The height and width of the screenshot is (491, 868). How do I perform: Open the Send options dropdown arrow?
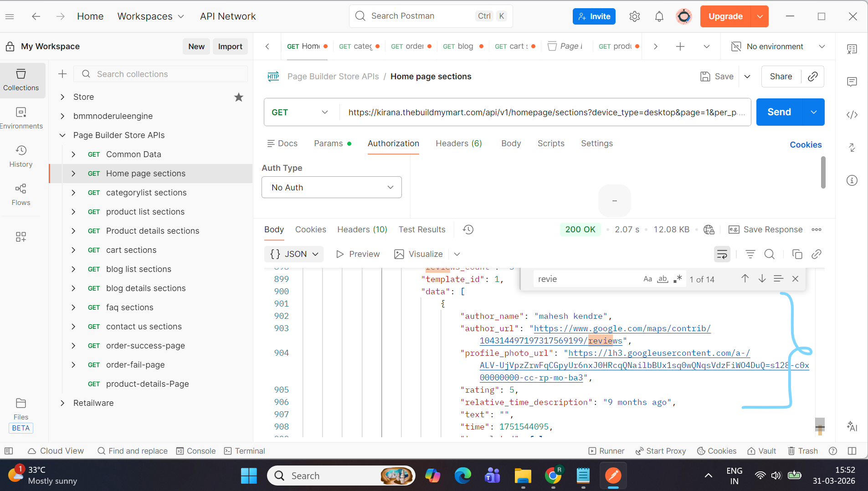pyautogui.click(x=813, y=112)
